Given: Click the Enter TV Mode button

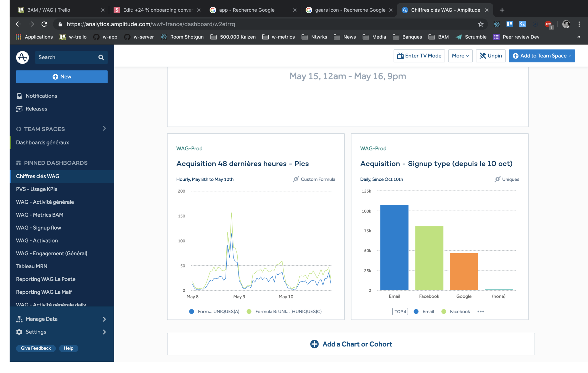Looking at the screenshot, I should pos(419,56).
